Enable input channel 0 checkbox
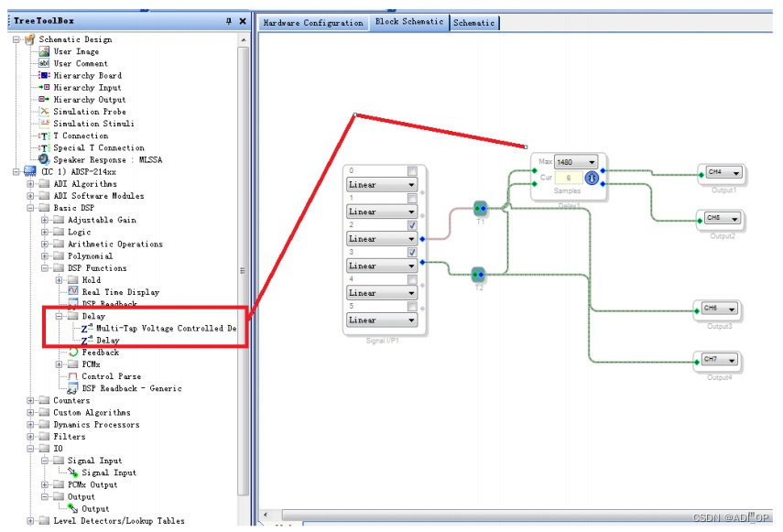This screenshot has width=783, height=532. pos(412,171)
